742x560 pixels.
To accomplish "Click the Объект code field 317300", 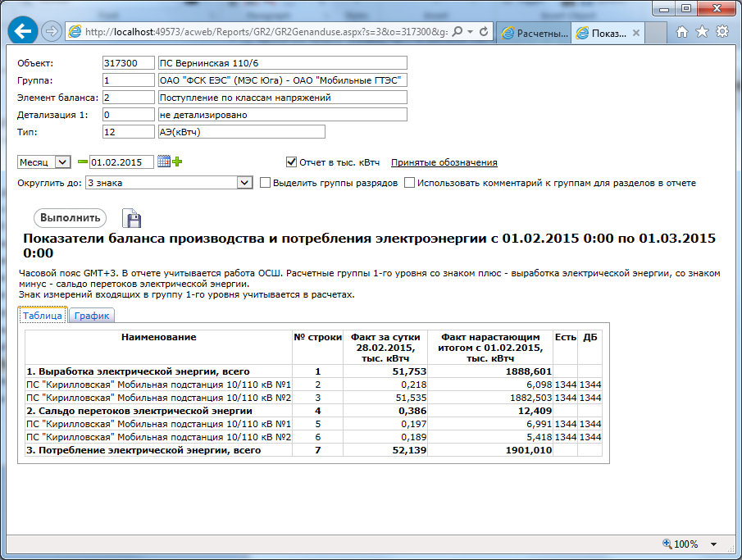I will 128,63.
